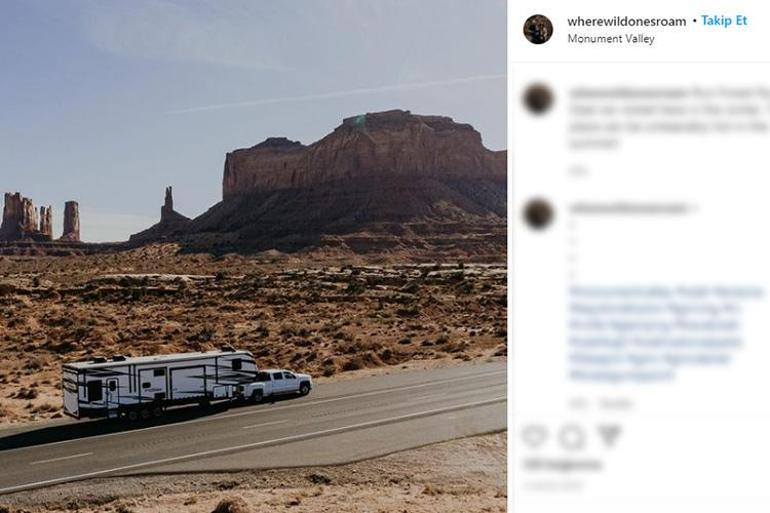Click the white pickup truck in photo

[275, 385]
